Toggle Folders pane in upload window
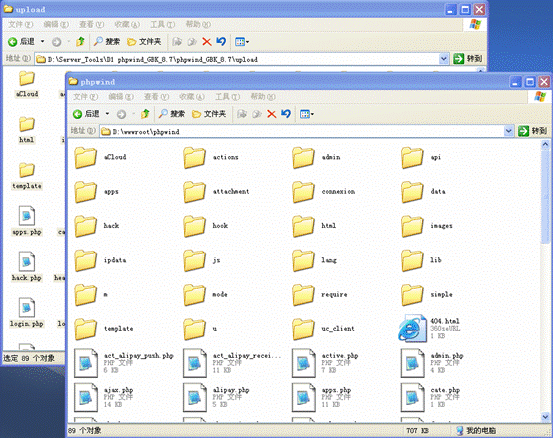The image size is (553, 438). click(x=144, y=42)
